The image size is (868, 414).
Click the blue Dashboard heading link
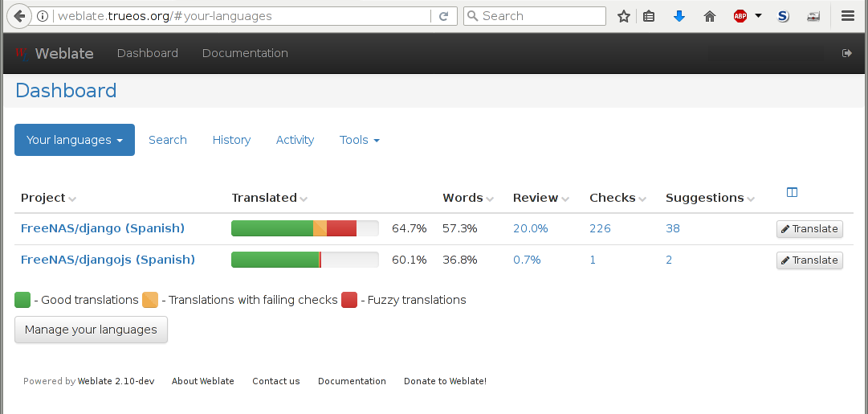(66, 90)
